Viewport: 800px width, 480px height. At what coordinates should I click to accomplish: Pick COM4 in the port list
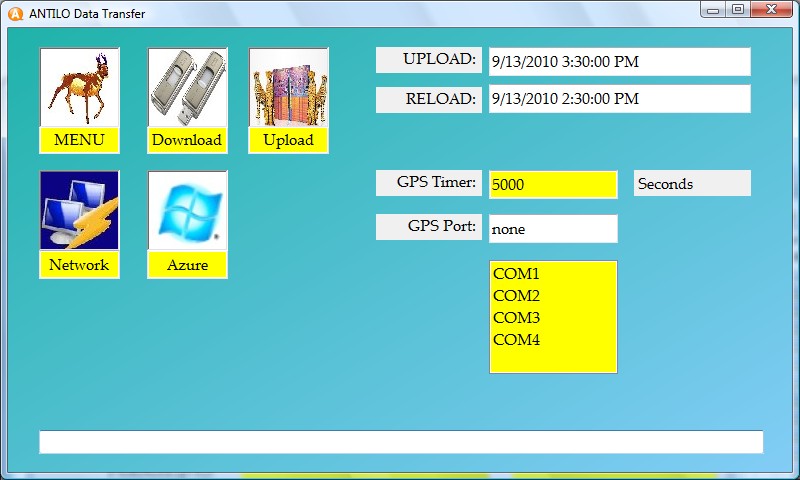[516, 340]
